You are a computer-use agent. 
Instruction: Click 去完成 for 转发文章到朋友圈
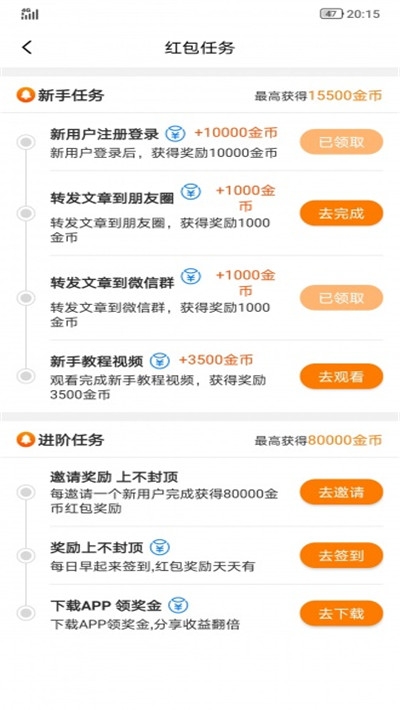(x=342, y=213)
